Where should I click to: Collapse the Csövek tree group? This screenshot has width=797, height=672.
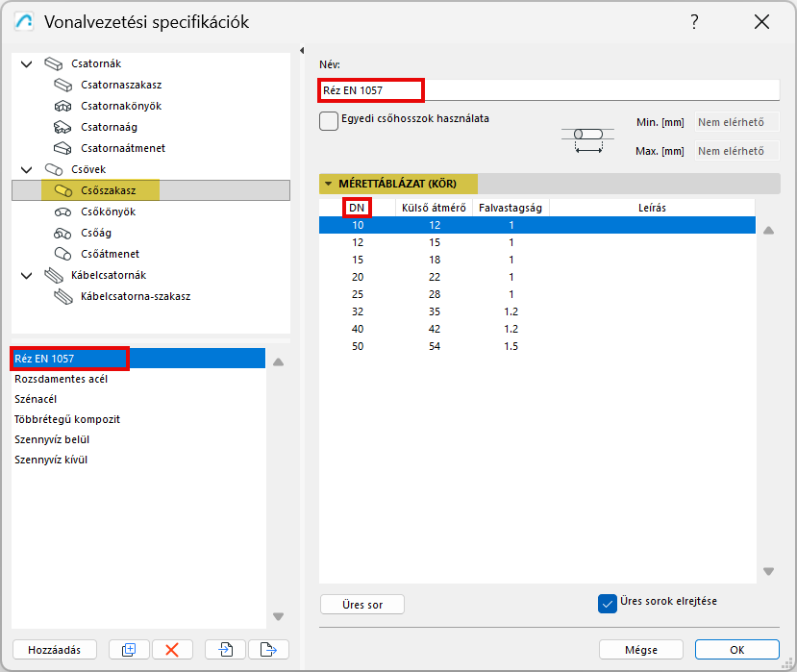pyautogui.click(x=26, y=170)
